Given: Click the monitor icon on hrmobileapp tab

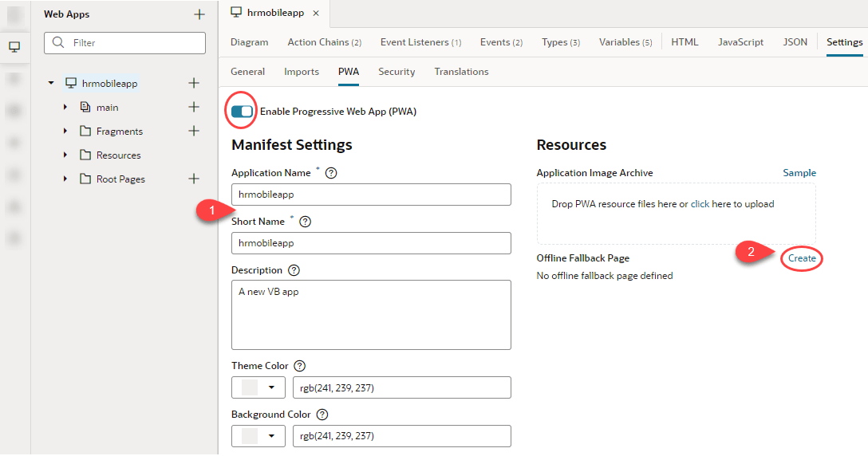Looking at the screenshot, I should (236, 12).
